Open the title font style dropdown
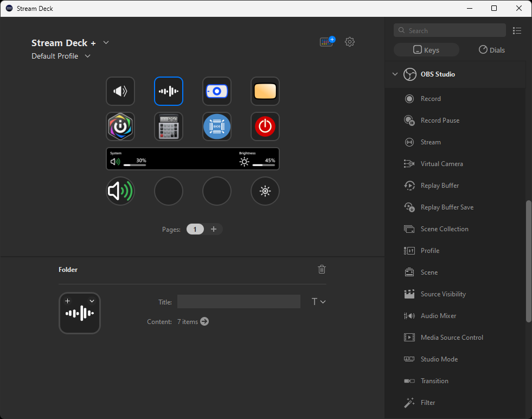 tap(318, 302)
